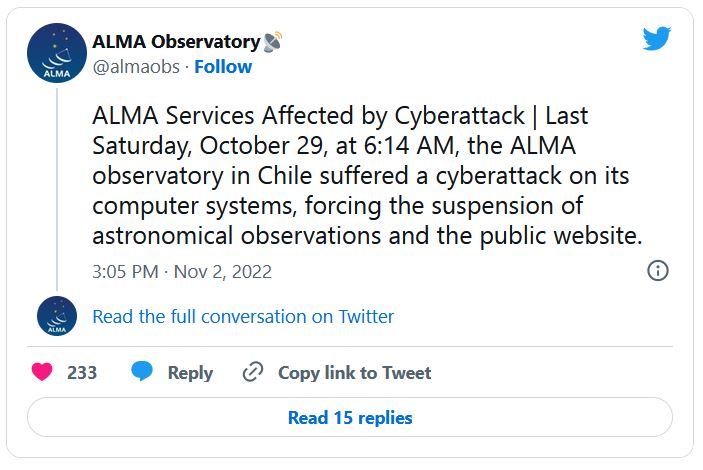703x470 pixels.
Task: Click the @almaobs handle
Action: [136, 67]
